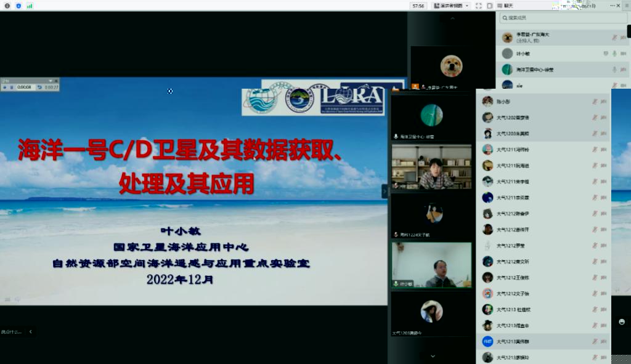Toggle microphone on 大气1213黄伟群 row

tap(595, 341)
